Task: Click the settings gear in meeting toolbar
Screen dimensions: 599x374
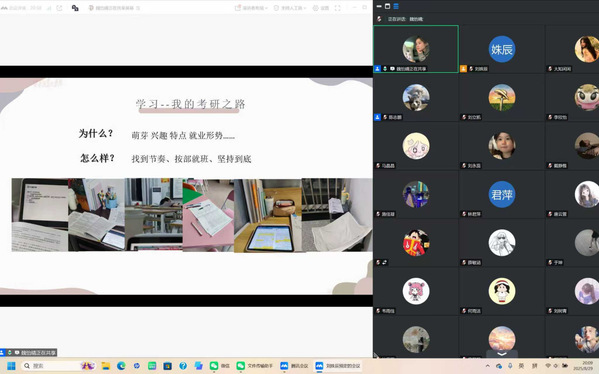Action: (321, 8)
